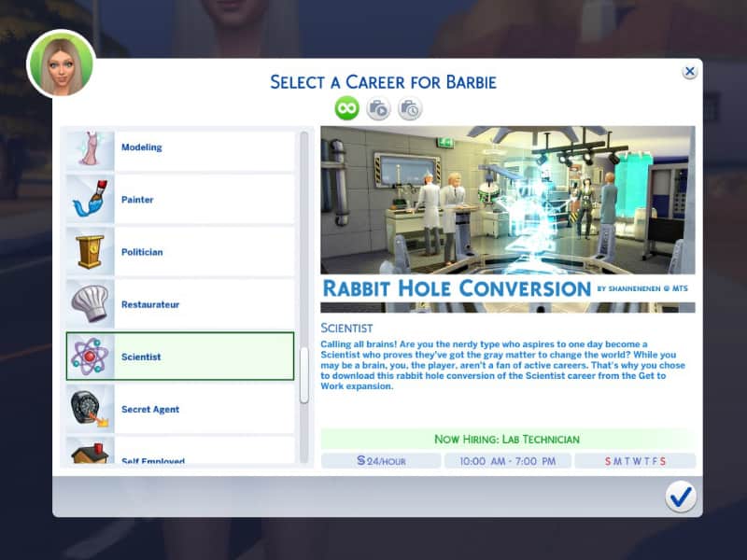Image resolution: width=747 pixels, height=560 pixels.
Task: Click the Secret Agent watch icon
Action: click(x=90, y=409)
